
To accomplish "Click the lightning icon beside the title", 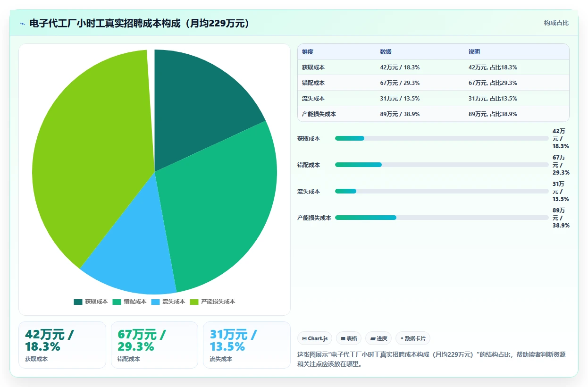I will tap(23, 24).
